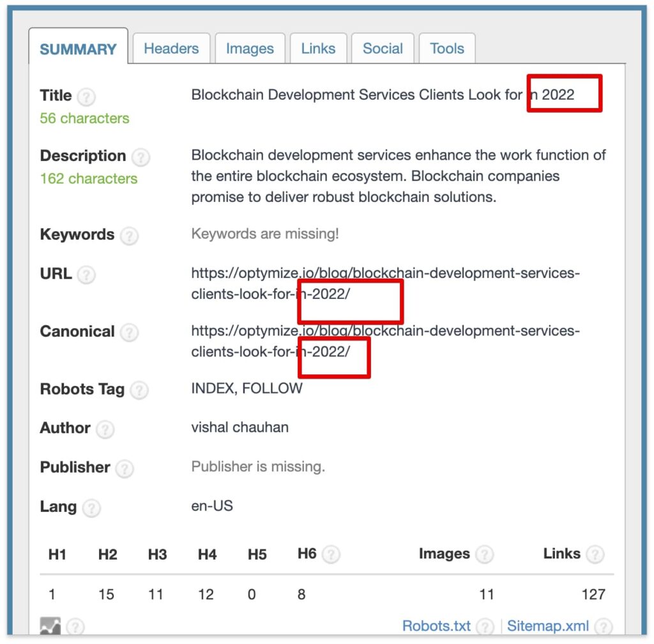
Task: Click help icon beside Images count
Action: point(484,555)
